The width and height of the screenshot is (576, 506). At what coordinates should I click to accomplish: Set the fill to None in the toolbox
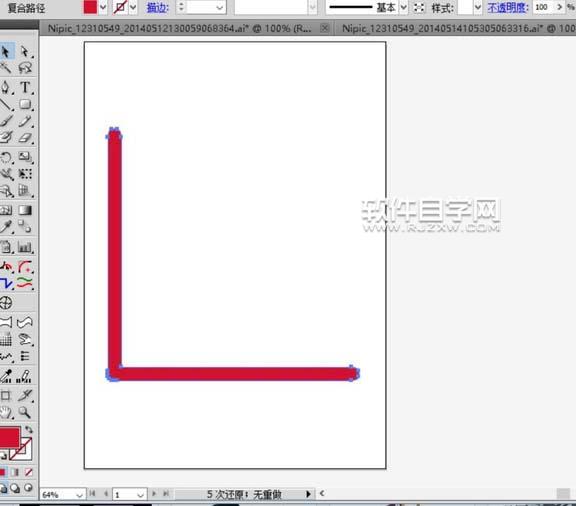[x=29, y=472]
